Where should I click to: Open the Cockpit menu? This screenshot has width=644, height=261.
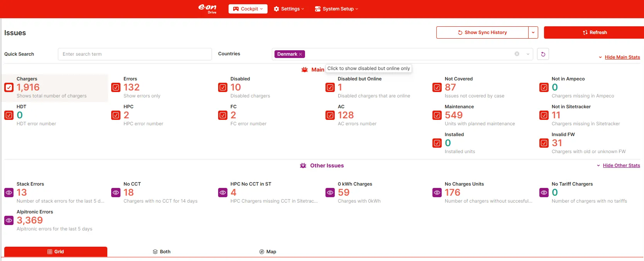tap(248, 9)
